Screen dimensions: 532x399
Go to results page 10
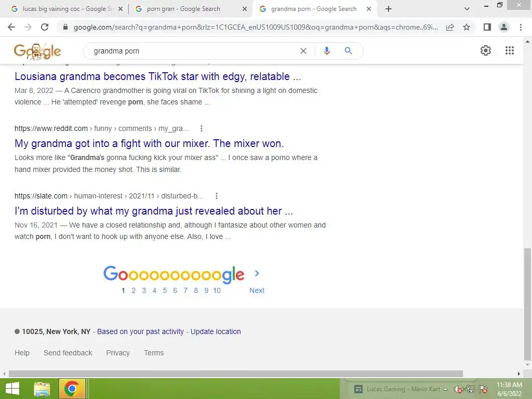click(217, 290)
